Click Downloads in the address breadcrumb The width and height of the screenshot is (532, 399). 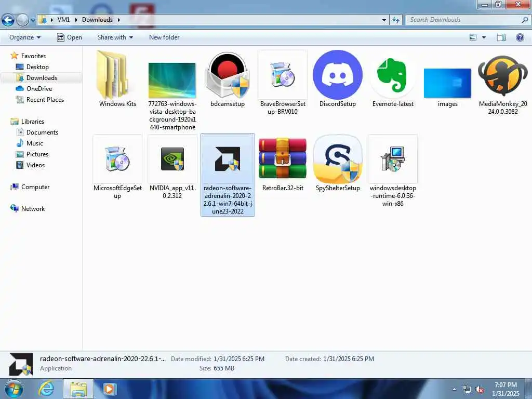pyautogui.click(x=97, y=20)
